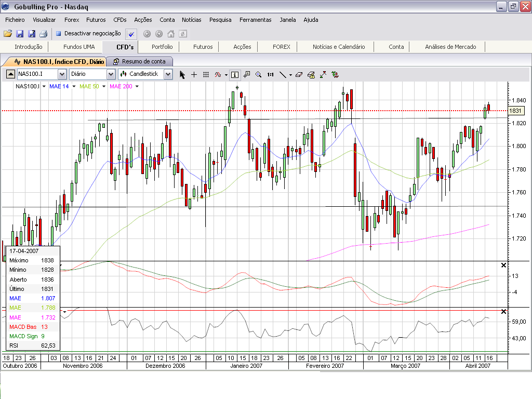Click the NAS100.I symbol input field
Image resolution: width=532 pixels, height=399 pixels.
click(37, 74)
